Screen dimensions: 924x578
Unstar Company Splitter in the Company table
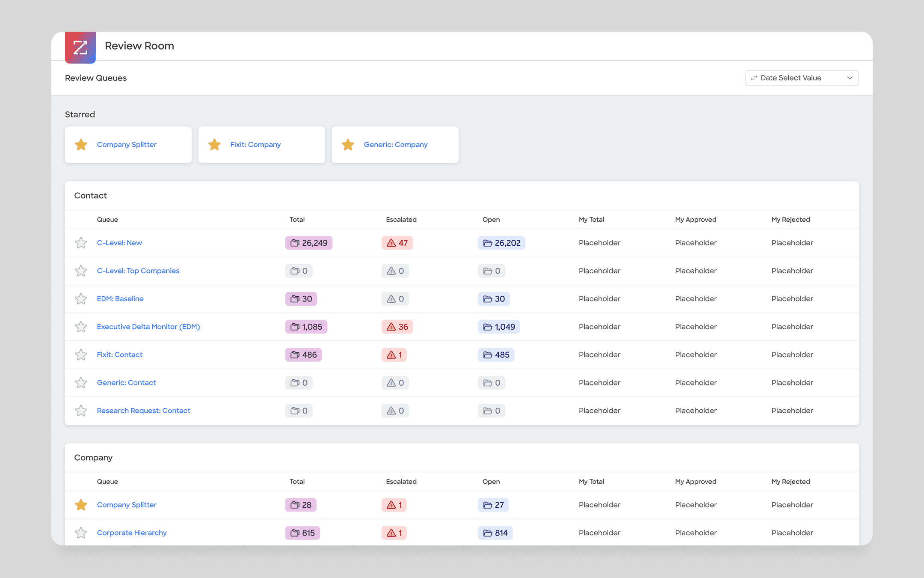(81, 505)
